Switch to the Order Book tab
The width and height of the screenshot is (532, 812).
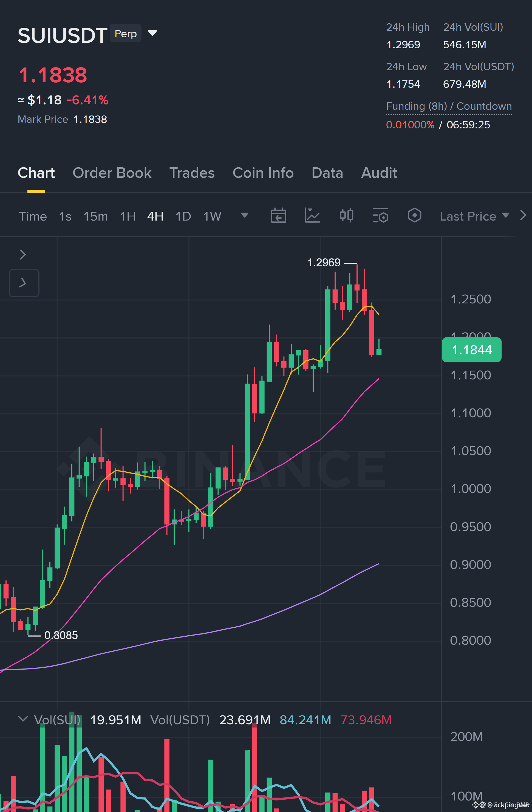[x=112, y=173]
